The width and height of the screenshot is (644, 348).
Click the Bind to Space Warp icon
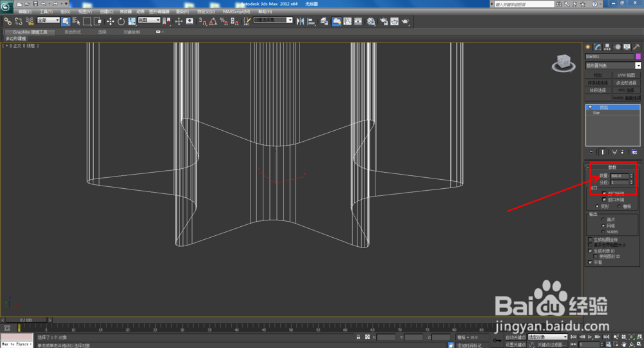[x=30, y=21]
